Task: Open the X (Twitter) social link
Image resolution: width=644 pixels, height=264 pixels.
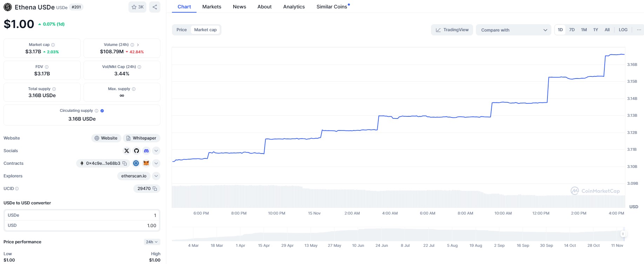Action: (x=127, y=151)
